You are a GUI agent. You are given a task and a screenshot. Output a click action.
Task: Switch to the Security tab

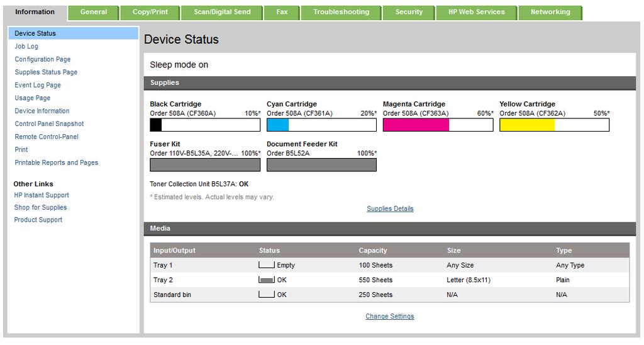[x=409, y=13]
